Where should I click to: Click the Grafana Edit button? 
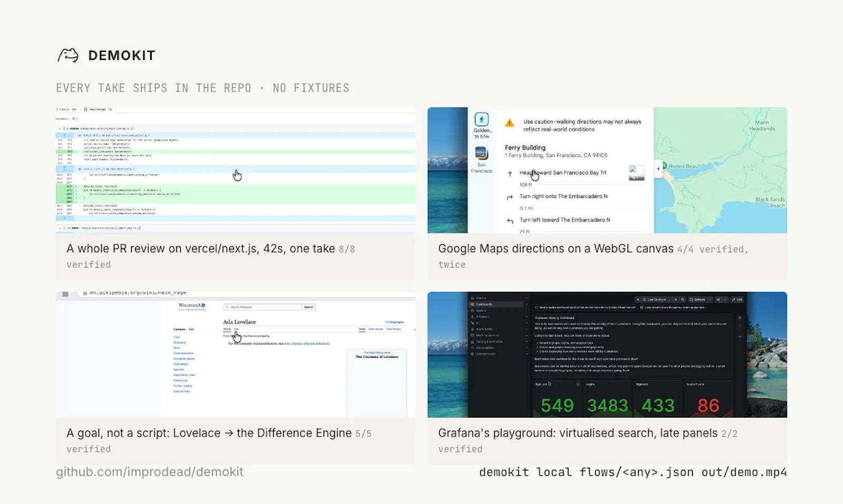coord(737,300)
